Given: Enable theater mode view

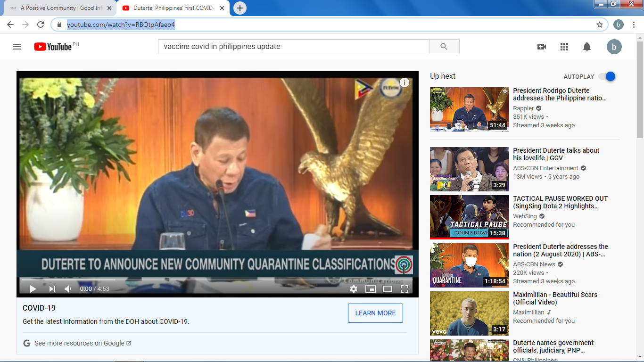Looking at the screenshot, I should (388, 289).
